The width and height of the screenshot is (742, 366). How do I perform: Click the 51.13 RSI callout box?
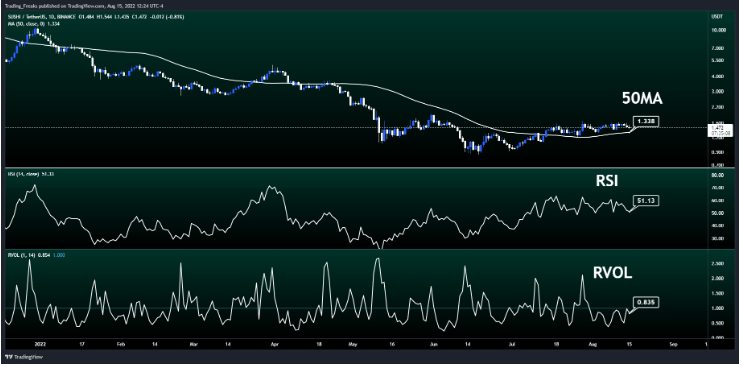646,201
